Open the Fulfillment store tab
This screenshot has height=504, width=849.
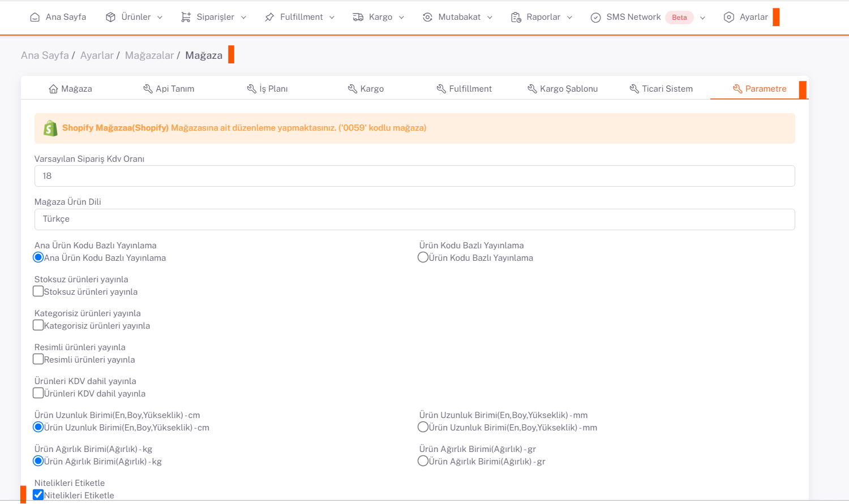click(464, 89)
